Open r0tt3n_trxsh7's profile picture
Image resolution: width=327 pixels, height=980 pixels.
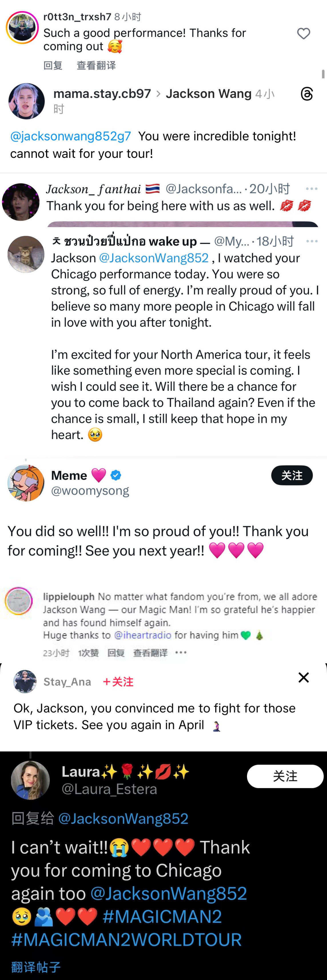22,28
